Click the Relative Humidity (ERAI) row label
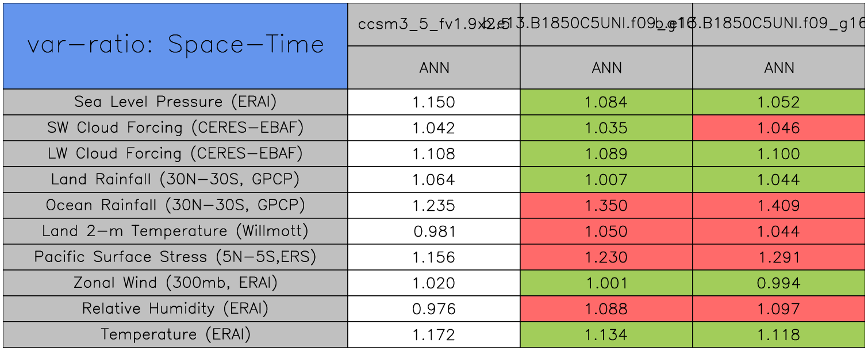868x351 pixels. click(x=175, y=308)
